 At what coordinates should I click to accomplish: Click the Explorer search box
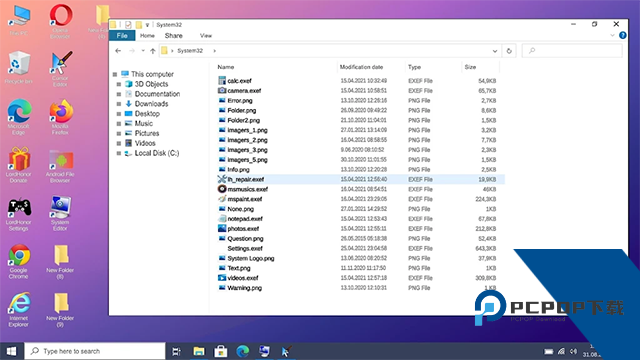[x=572, y=51]
